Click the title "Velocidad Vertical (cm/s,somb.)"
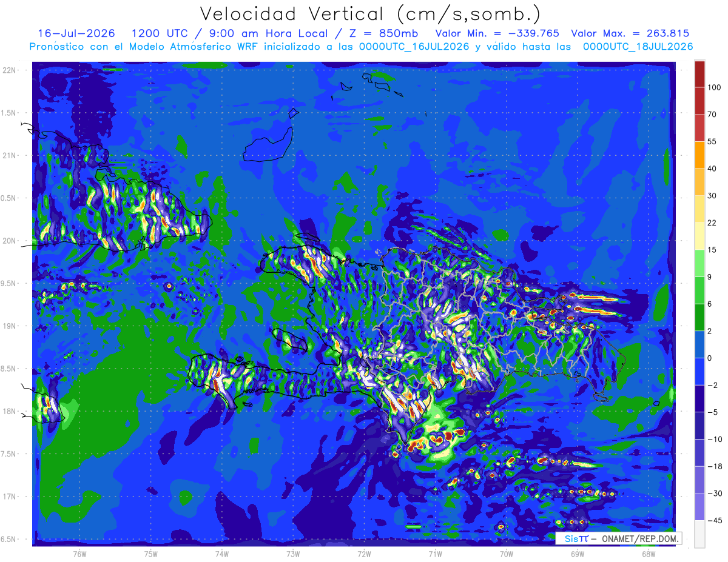 (x=370, y=13)
